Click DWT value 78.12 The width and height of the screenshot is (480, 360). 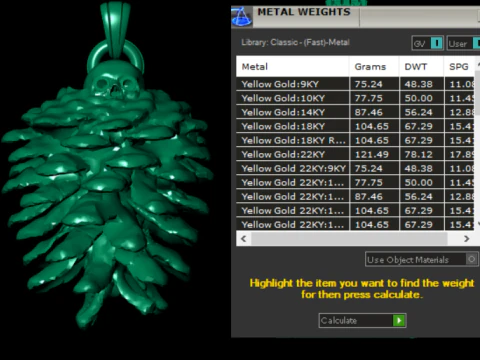[419, 154]
